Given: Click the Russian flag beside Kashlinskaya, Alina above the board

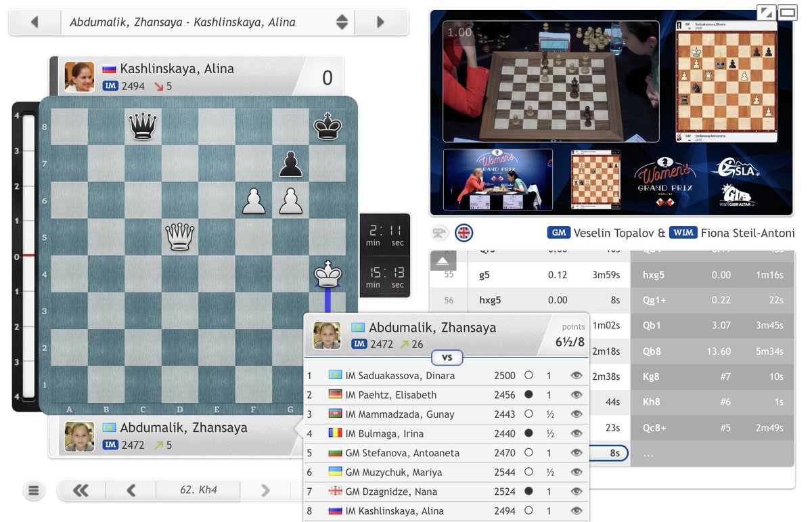Looking at the screenshot, I should click(x=109, y=68).
